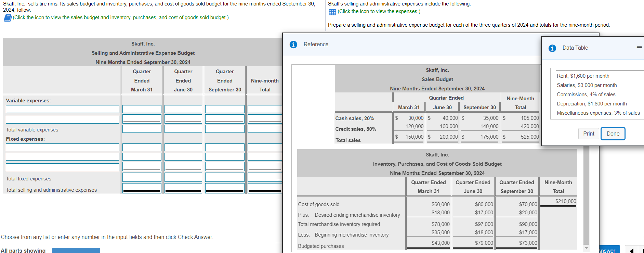Click the 'Credit sales, 80%' row label
The width and height of the screenshot is (644, 253).
[x=356, y=129]
